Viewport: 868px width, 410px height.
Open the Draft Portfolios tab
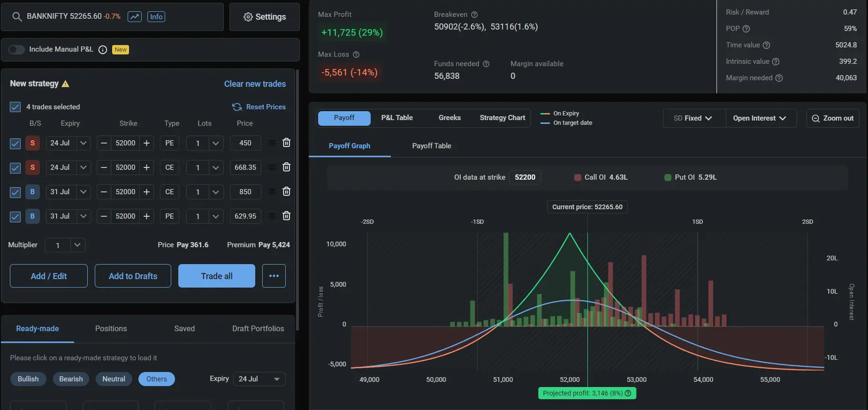(258, 328)
